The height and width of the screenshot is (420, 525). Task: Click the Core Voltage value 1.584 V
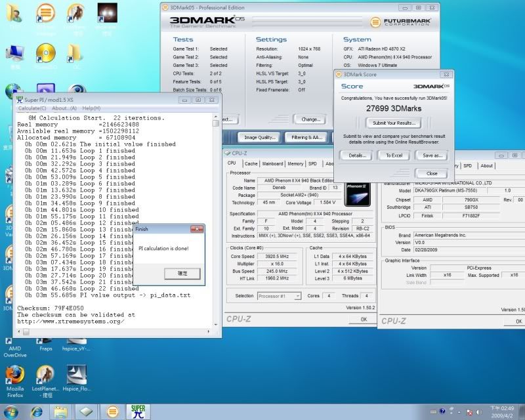327,203
